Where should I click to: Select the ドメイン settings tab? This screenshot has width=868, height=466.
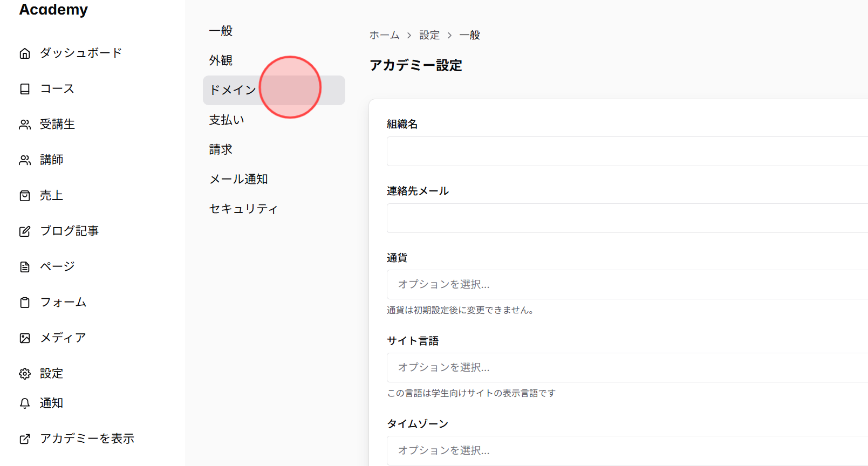tap(274, 90)
